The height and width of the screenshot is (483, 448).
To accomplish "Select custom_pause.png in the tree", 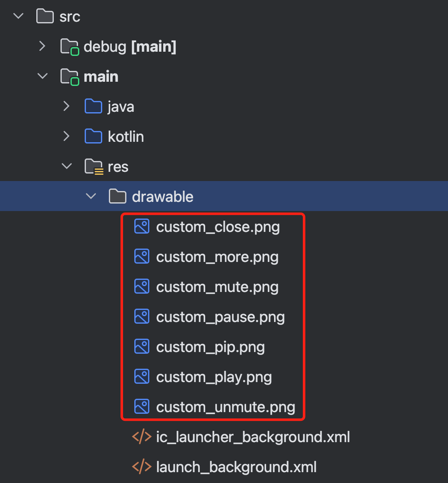I will (x=220, y=317).
